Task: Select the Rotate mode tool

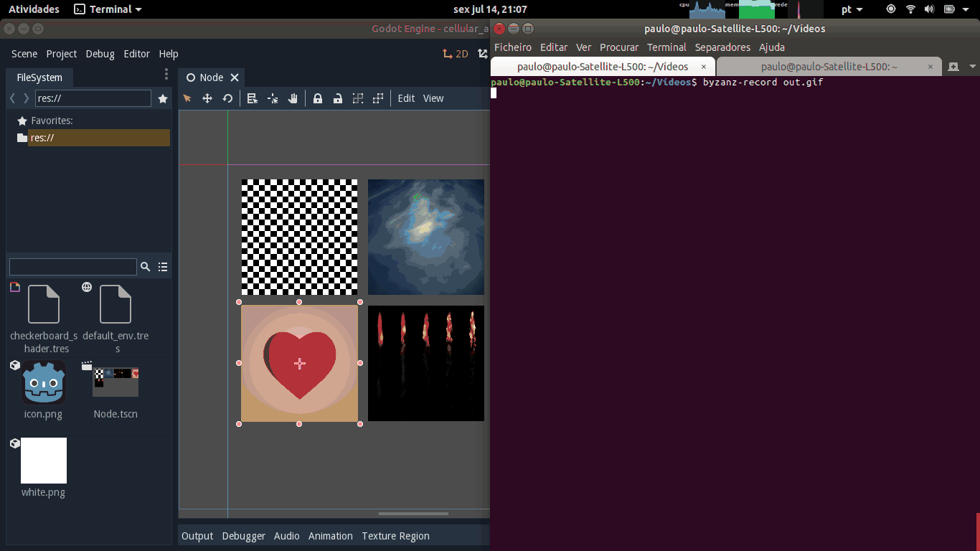Action: (227, 98)
